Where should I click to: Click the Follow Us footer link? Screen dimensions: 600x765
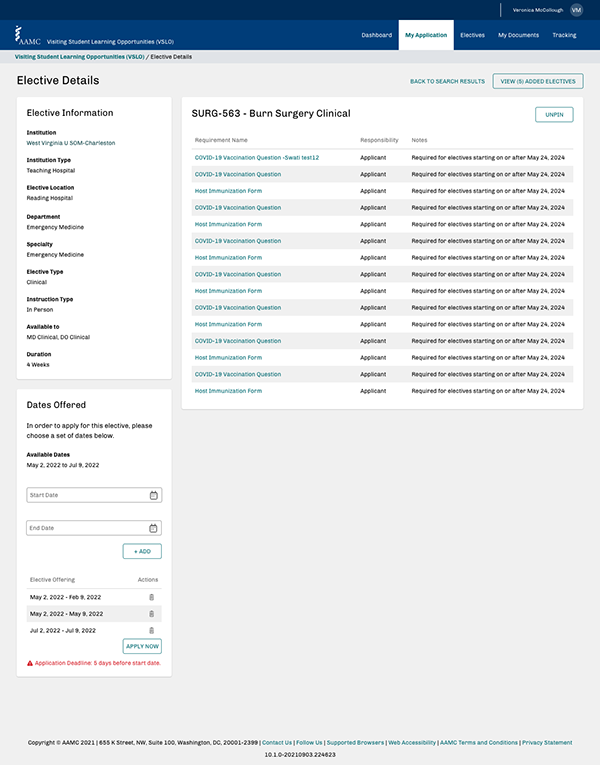tap(309, 743)
